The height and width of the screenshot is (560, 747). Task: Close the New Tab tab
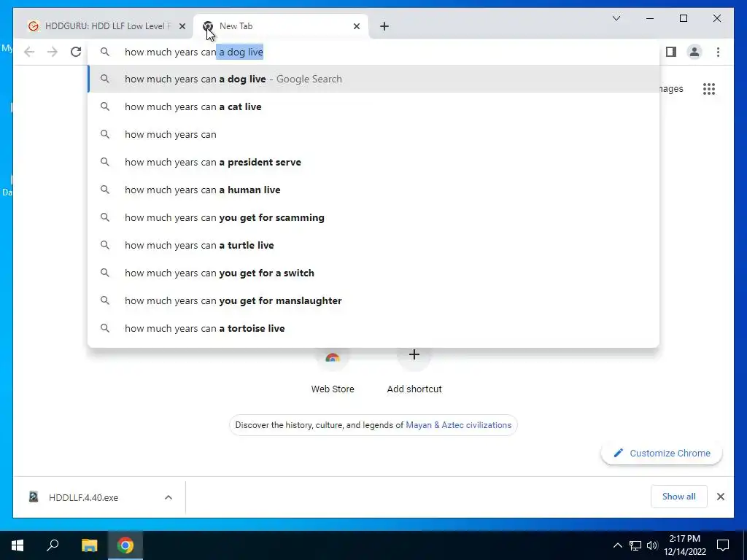click(x=356, y=26)
